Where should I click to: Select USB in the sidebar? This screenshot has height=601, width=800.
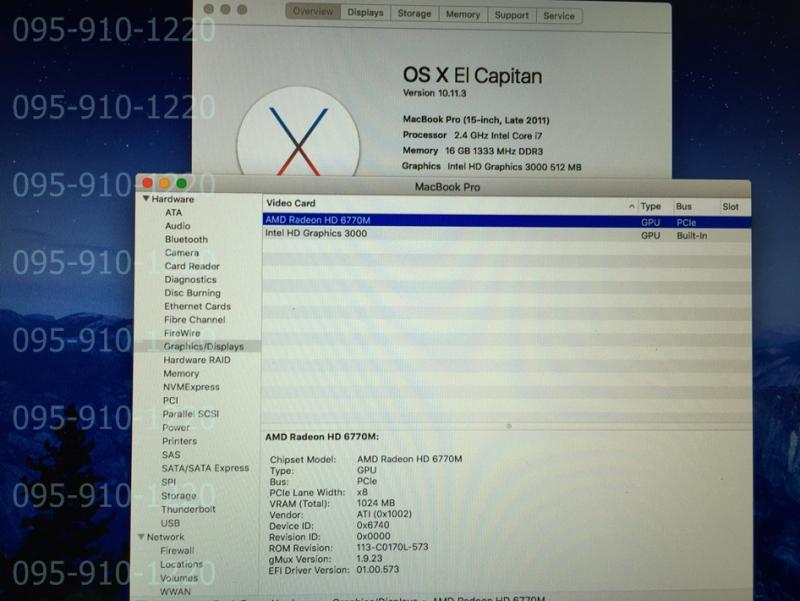(170, 523)
